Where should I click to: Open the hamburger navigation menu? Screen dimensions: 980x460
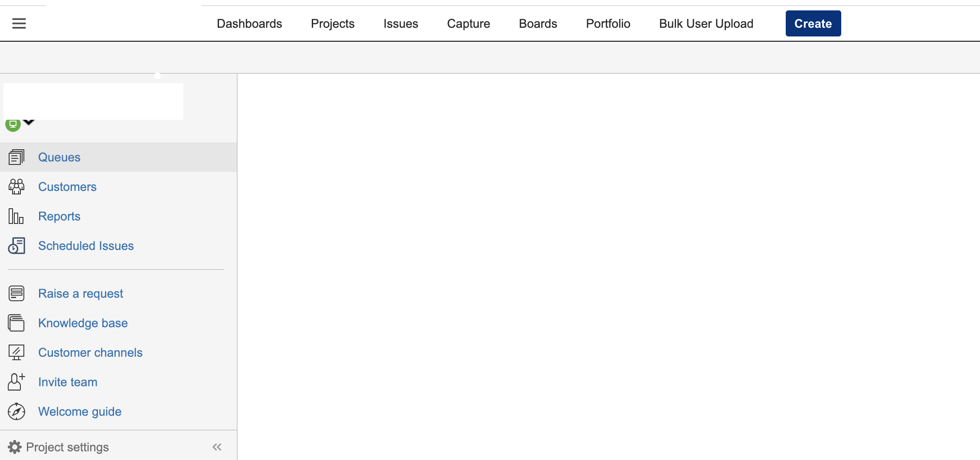pyautogui.click(x=19, y=23)
